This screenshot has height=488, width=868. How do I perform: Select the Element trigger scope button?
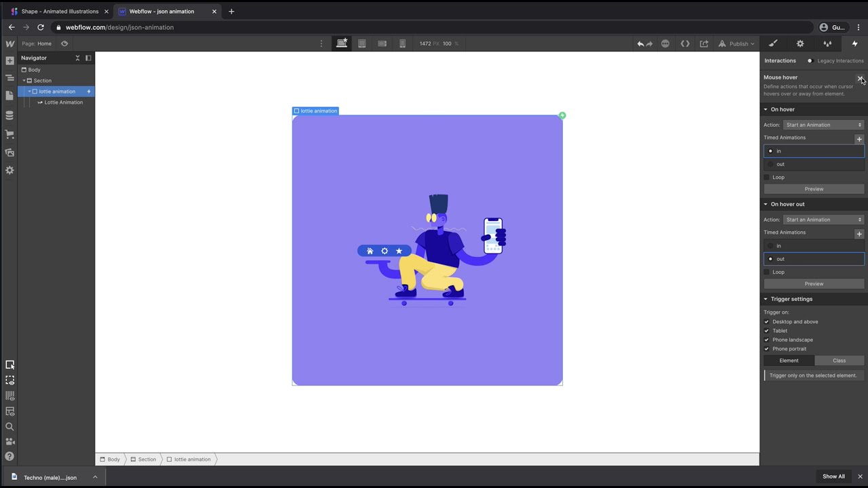point(789,361)
